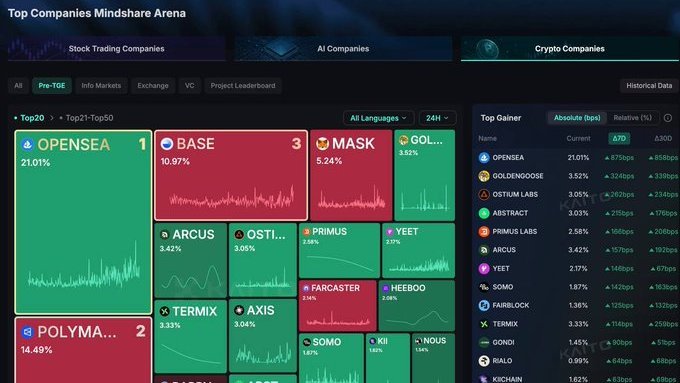Click the 14.49% value on Polymarket tile
This screenshot has width=680, height=383.
pos(36,350)
